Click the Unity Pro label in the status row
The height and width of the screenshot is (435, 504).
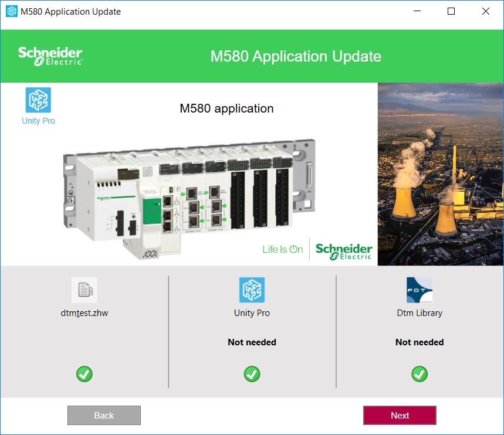coord(252,313)
